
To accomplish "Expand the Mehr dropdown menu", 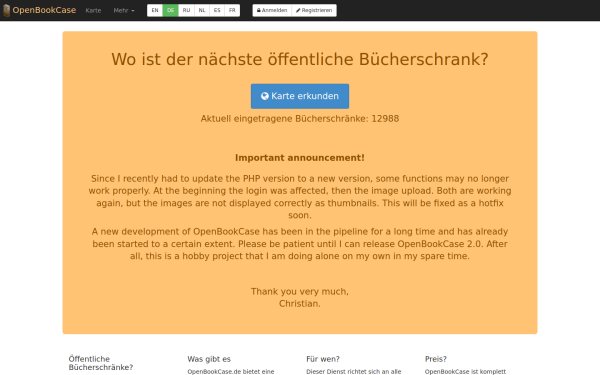I will (124, 11).
